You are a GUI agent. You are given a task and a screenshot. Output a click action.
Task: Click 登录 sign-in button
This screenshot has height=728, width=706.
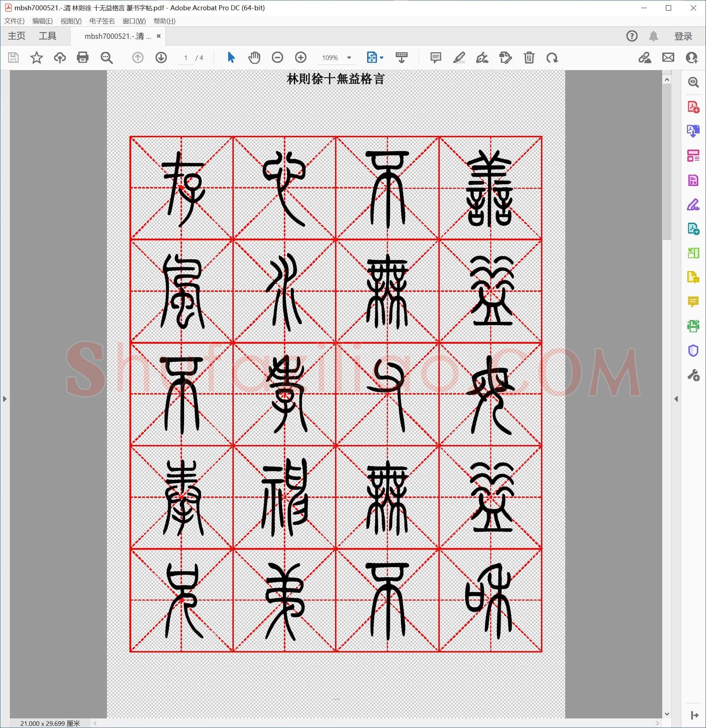683,36
